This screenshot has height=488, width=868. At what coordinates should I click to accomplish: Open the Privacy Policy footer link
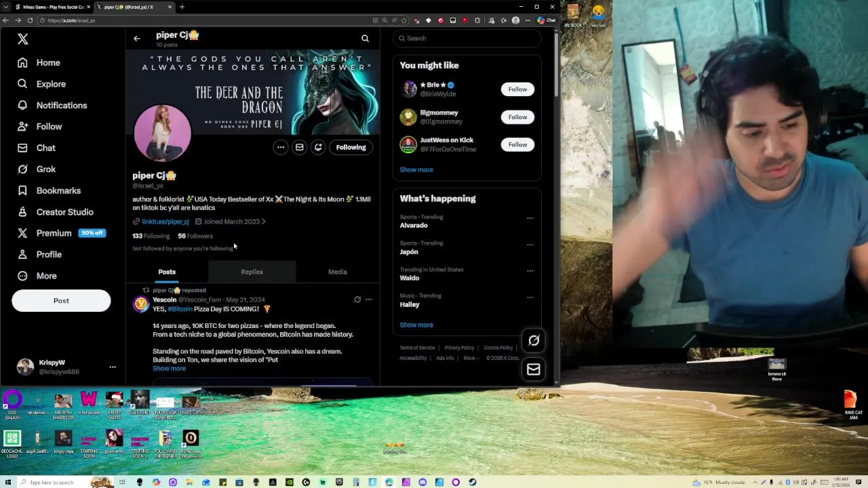[x=459, y=348]
